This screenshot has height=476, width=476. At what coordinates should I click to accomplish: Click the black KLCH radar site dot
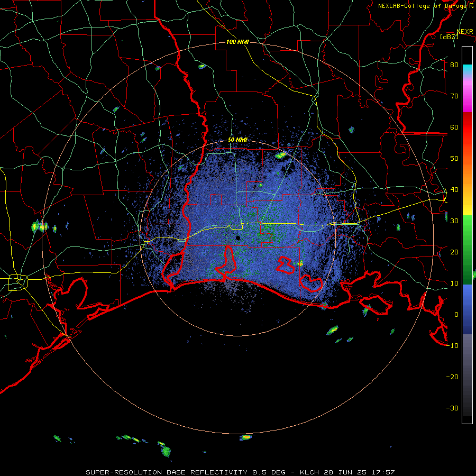(x=238, y=238)
